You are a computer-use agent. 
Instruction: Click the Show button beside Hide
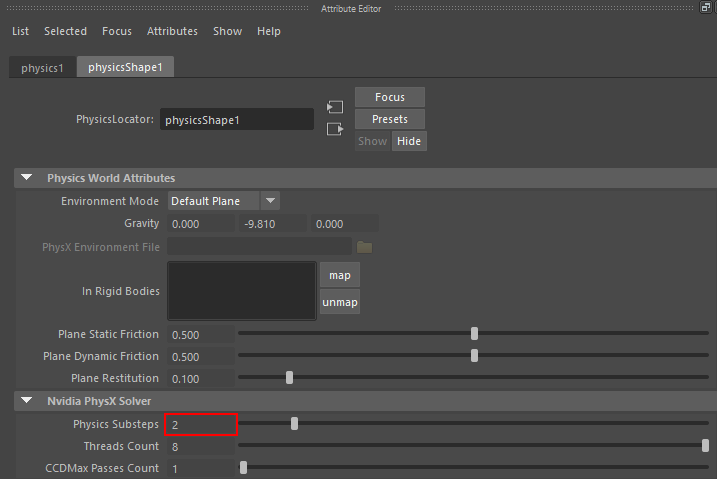[372, 141]
